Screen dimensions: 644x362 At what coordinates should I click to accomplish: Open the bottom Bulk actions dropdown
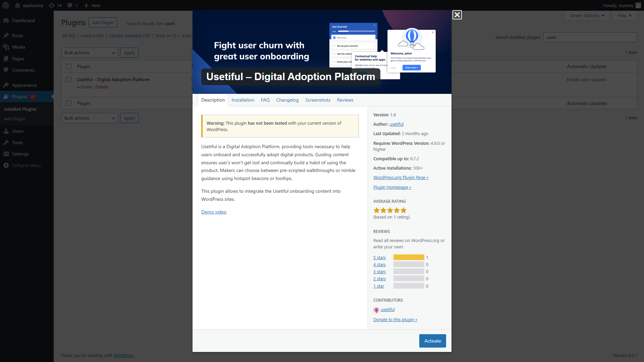90,118
